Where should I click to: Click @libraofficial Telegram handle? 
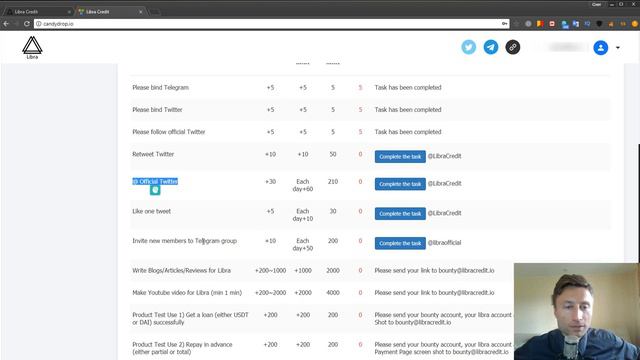(x=444, y=242)
